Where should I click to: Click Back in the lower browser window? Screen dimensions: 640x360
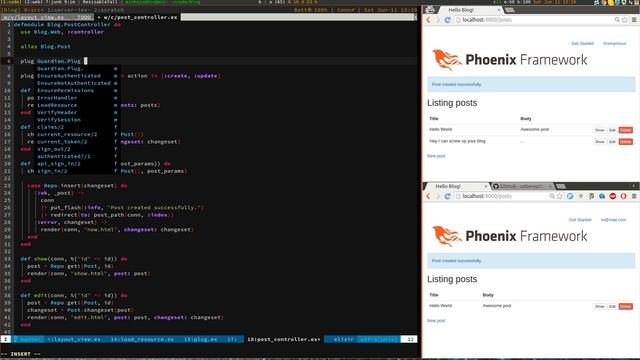pos(428,196)
